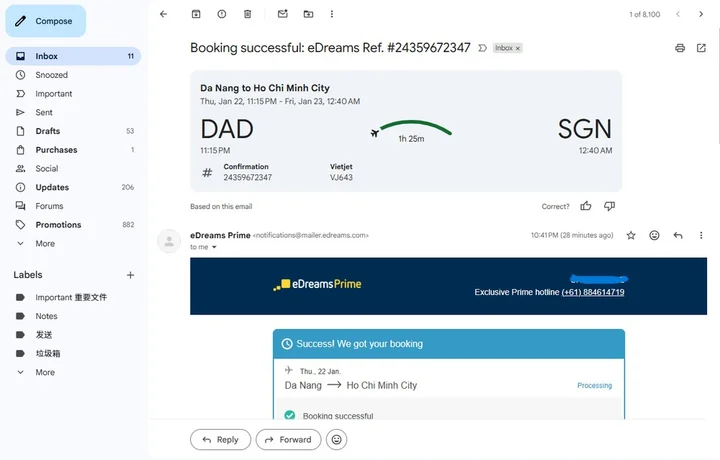720x460 pixels.
Task: Delete the email with trash icon
Action: [247, 14]
